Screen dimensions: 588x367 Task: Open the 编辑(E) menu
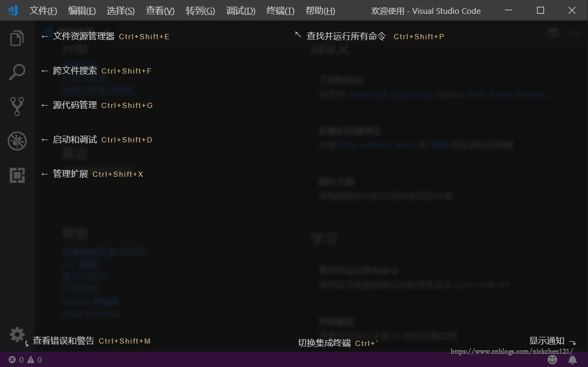(82, 11)
